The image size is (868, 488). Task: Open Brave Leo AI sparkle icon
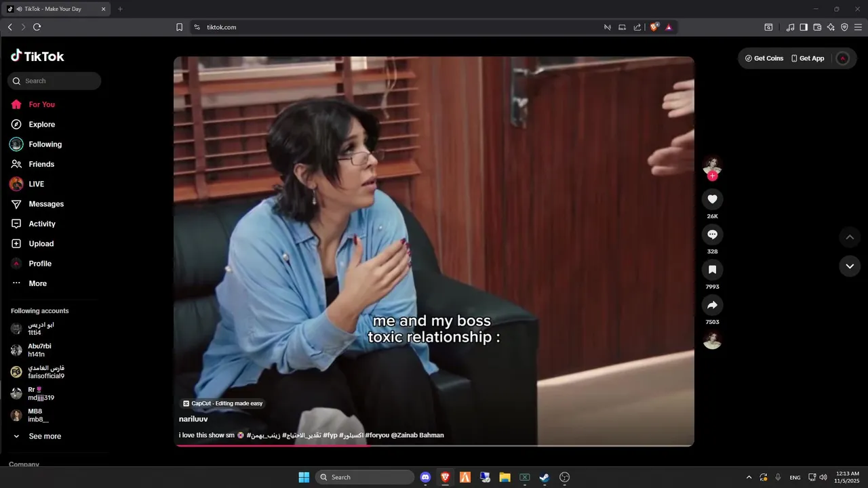point(831,27)
